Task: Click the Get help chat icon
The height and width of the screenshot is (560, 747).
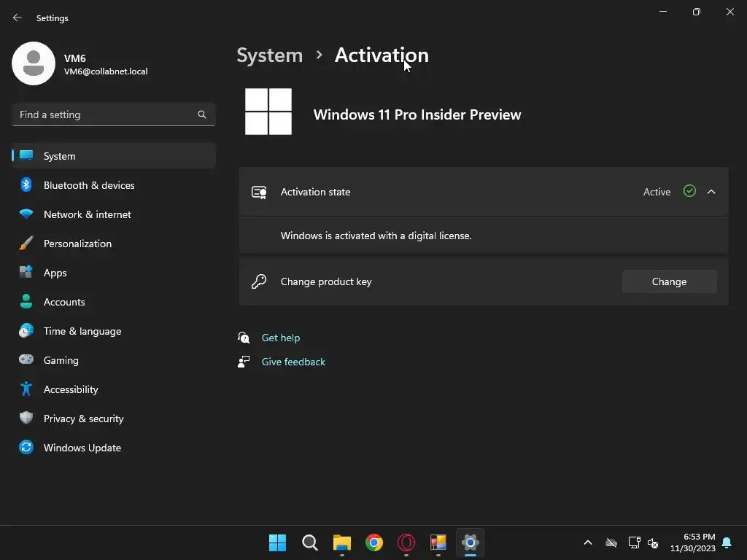Action: coord(244,338)
